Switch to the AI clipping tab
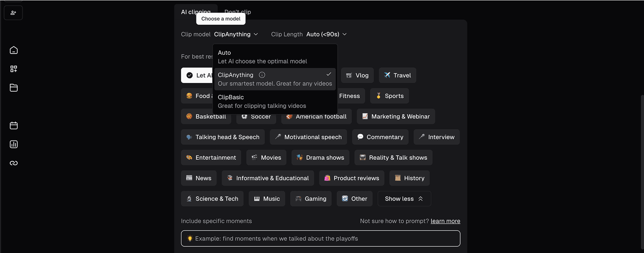The width and height of the screenshot is (644, 253). click(196, 12)
